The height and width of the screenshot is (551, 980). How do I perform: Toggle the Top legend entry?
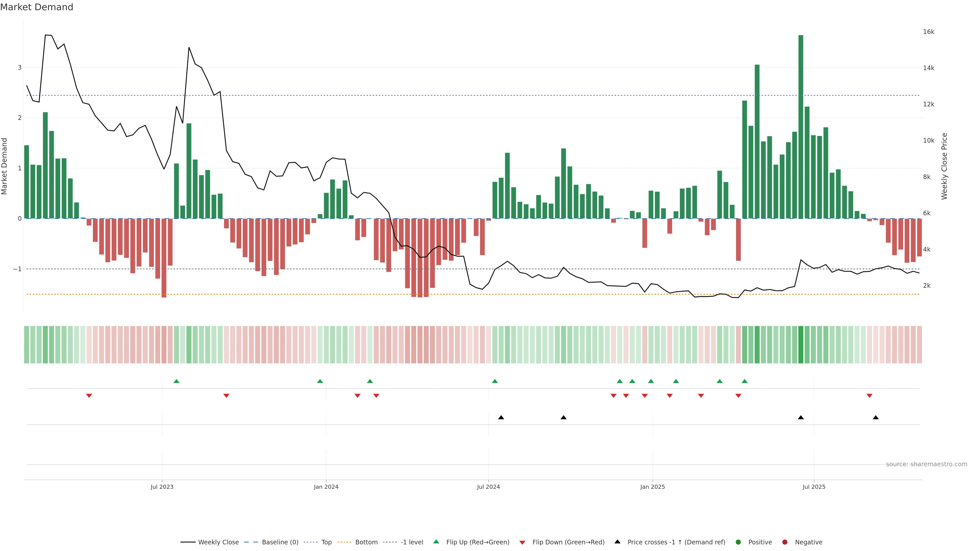point(326,542)
